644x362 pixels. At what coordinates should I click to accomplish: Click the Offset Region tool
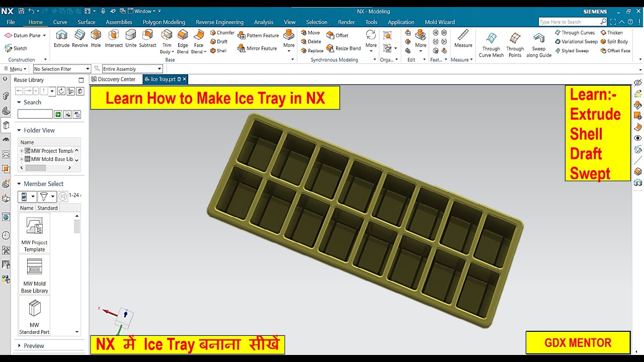pos(337,36)
